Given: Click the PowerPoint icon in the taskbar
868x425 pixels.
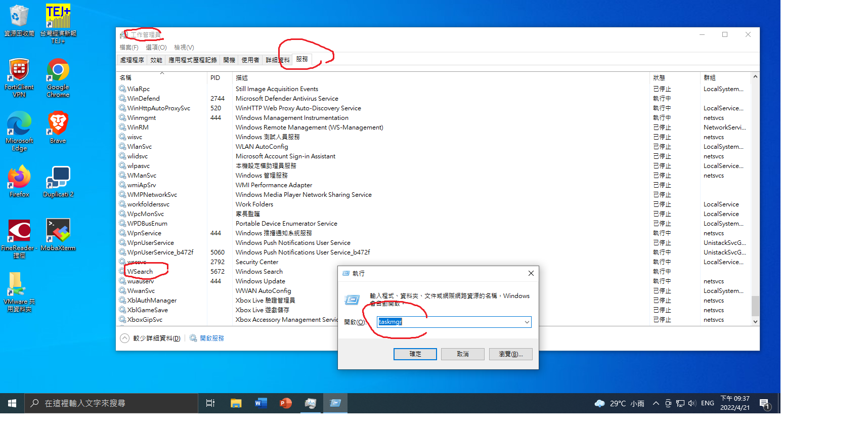Looking at the screenshot, I should pos(285,403).
